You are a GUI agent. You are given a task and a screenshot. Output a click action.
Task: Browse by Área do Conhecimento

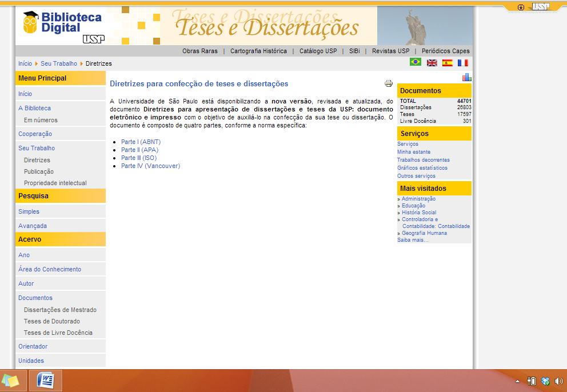tap(50, 269)
